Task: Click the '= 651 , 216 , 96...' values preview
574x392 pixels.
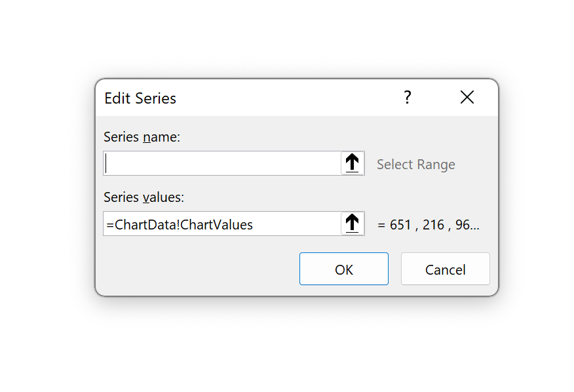Action: (429, 225)
